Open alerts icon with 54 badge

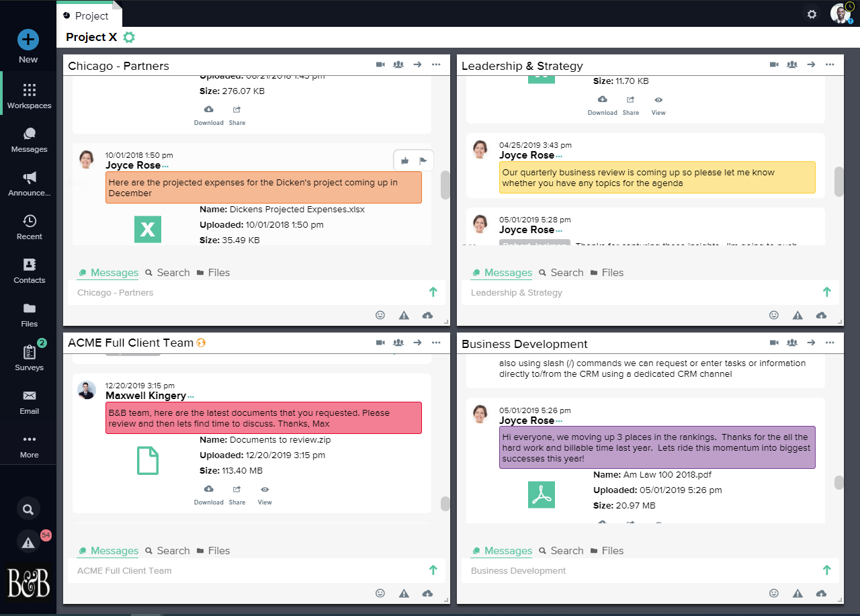(28, 543)
